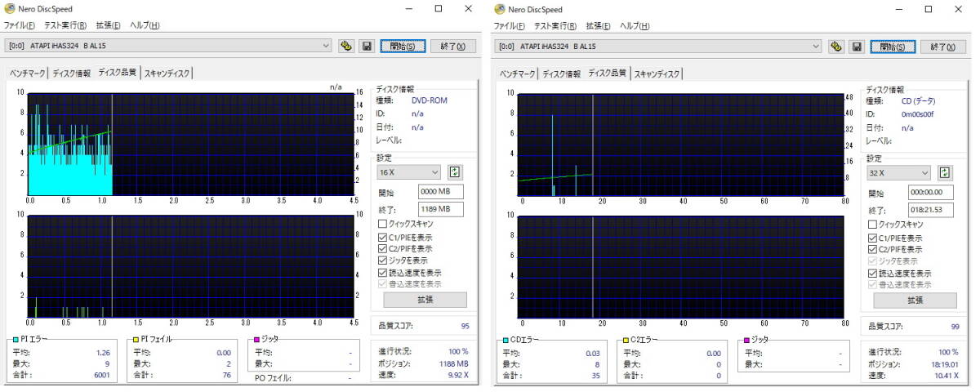Open テスト実行 menu in right window
Viewport: 980px width, 392px height.
pos(555,25)
